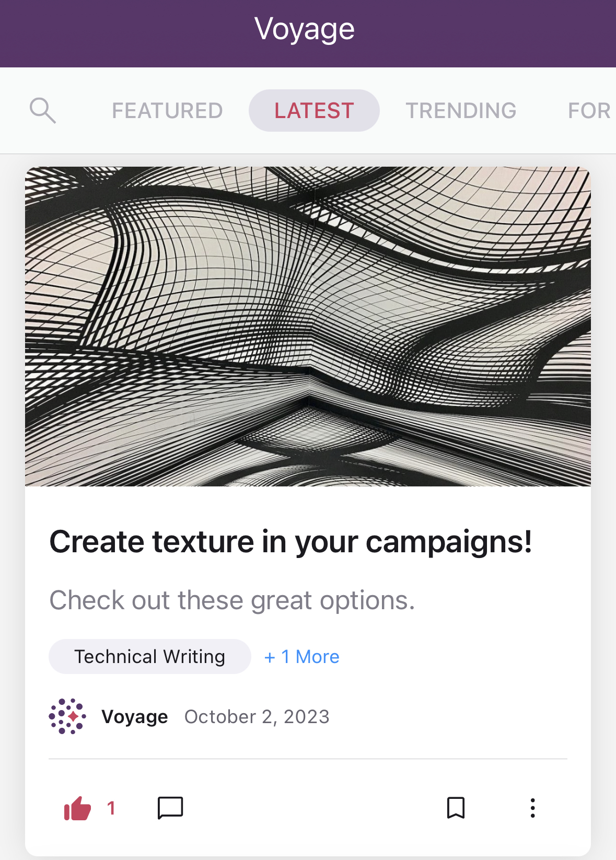Select the Technical Writing tag
The height and width of the screenshot is (860, 616).
pyautogui.click(x=149, y=656)
